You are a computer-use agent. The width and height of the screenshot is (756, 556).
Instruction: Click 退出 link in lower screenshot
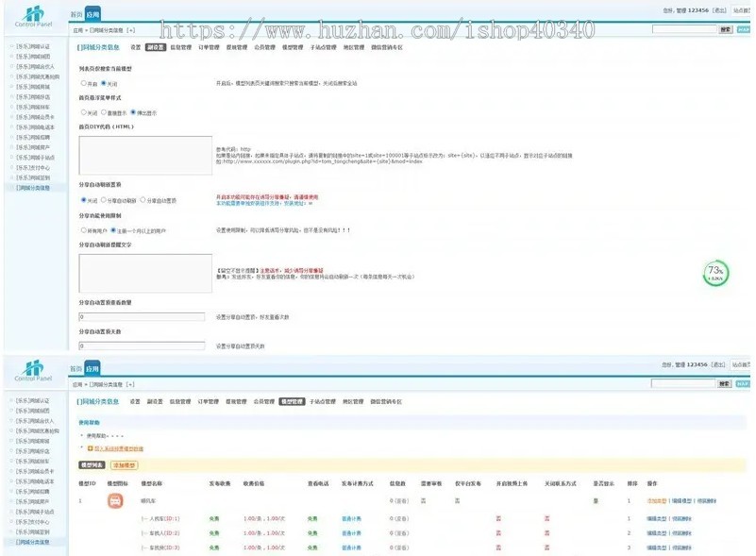[718, 364]
